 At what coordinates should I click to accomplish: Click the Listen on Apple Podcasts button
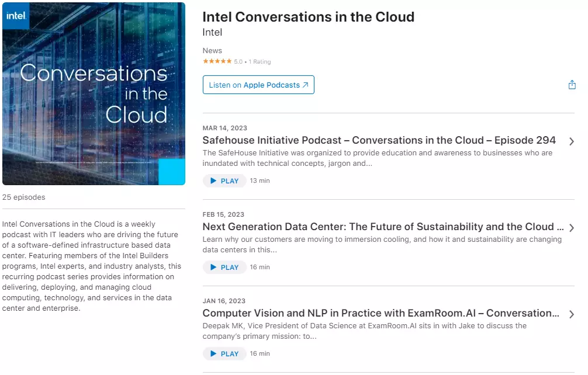coord(258,84)
